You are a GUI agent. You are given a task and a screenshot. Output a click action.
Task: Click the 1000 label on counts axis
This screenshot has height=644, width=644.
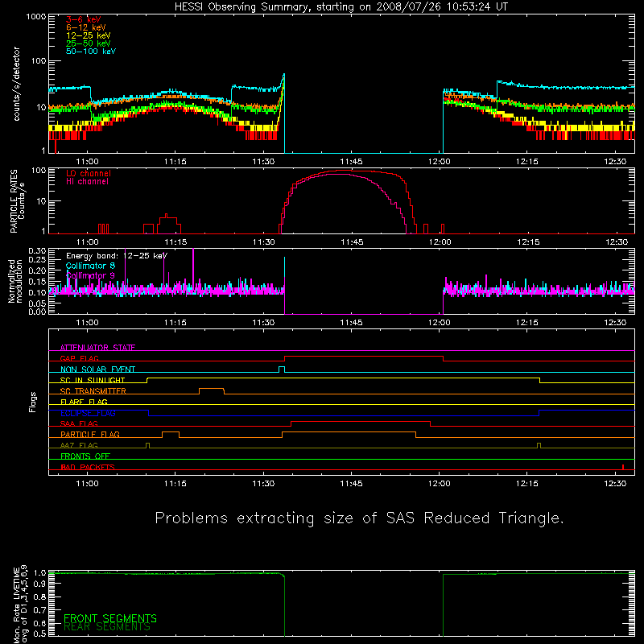point(36,17)
